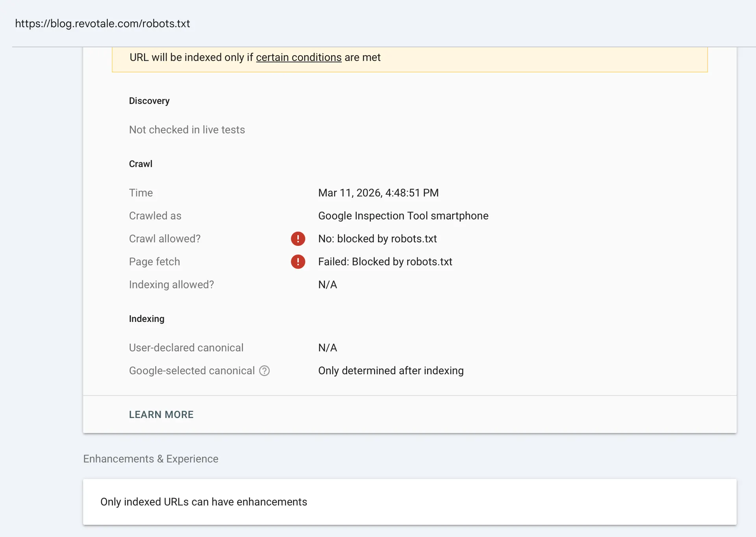Image resolution: width=756 pixels, height=537 pixels.
Task: Expand the Discovery section
Action: click(x=149, y=101)
